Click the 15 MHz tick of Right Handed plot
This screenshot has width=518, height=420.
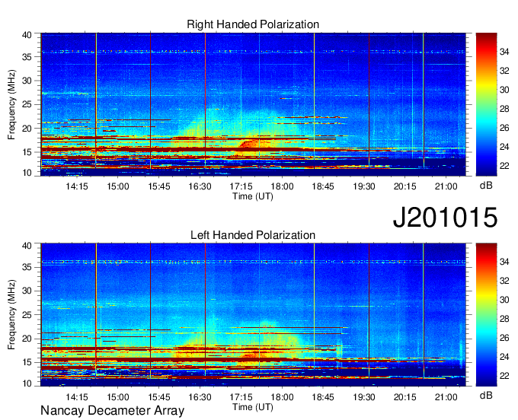pos(27,152)
